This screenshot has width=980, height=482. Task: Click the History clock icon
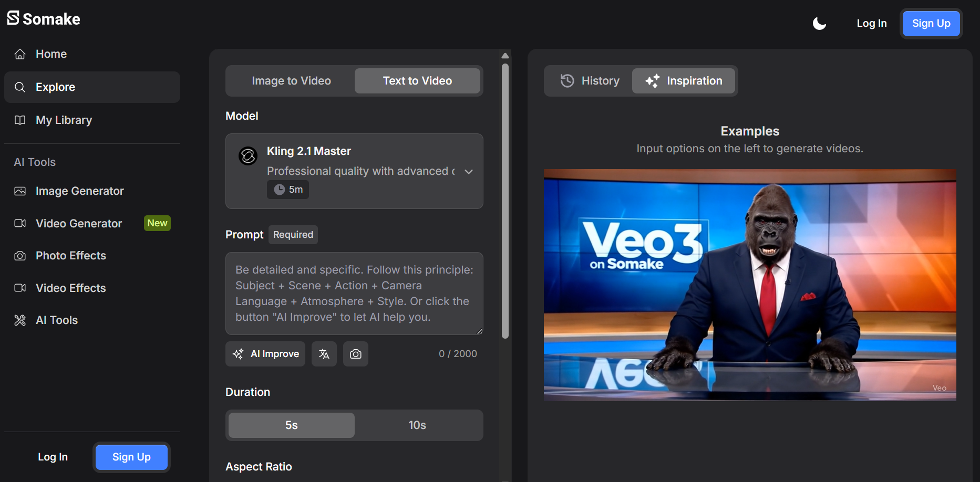(567, 81)
